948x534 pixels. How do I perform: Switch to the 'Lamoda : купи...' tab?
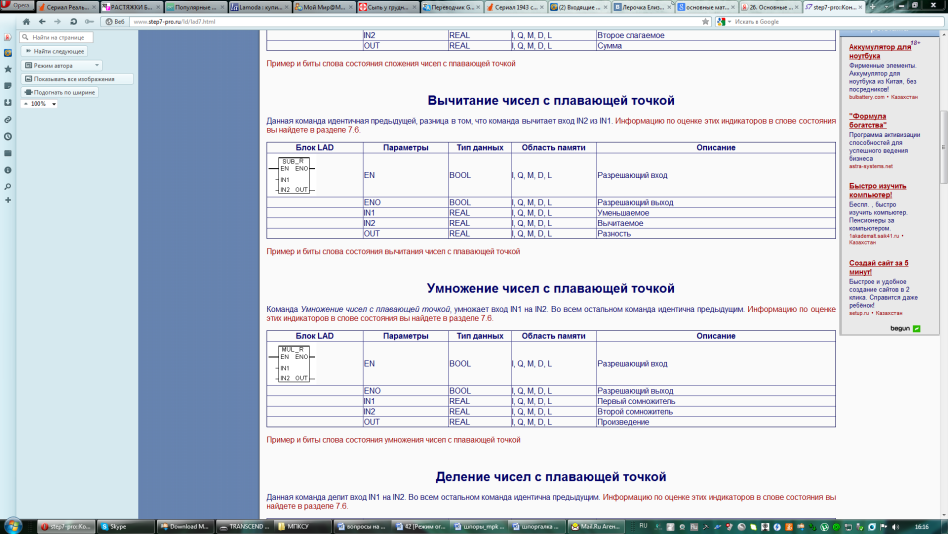(259, 7)
